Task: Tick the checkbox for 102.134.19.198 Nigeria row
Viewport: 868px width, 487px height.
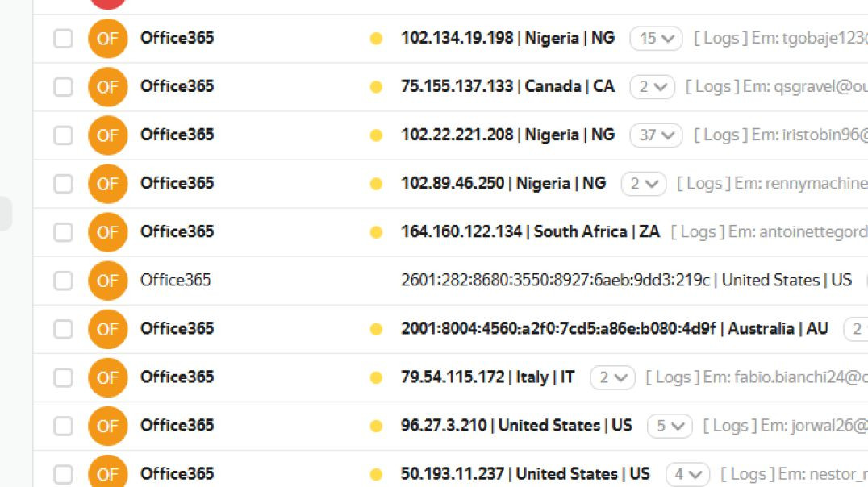Action: 63,39
